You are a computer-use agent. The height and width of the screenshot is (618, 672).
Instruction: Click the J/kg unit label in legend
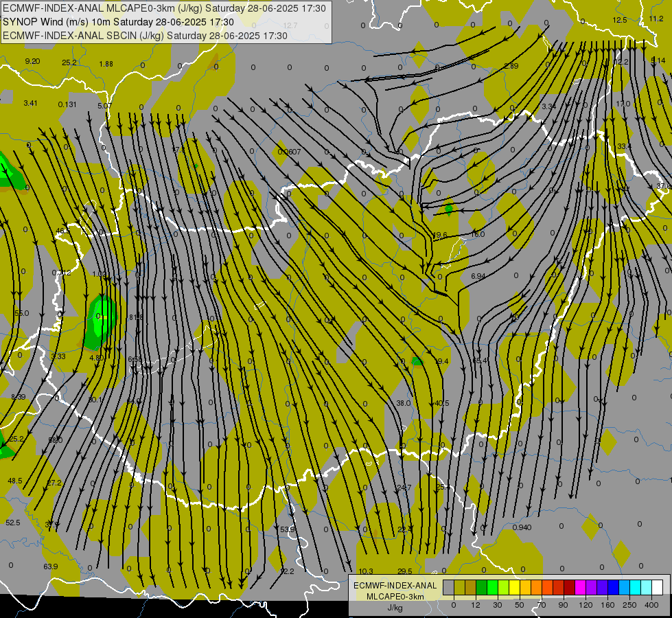[x=395, y=608]
